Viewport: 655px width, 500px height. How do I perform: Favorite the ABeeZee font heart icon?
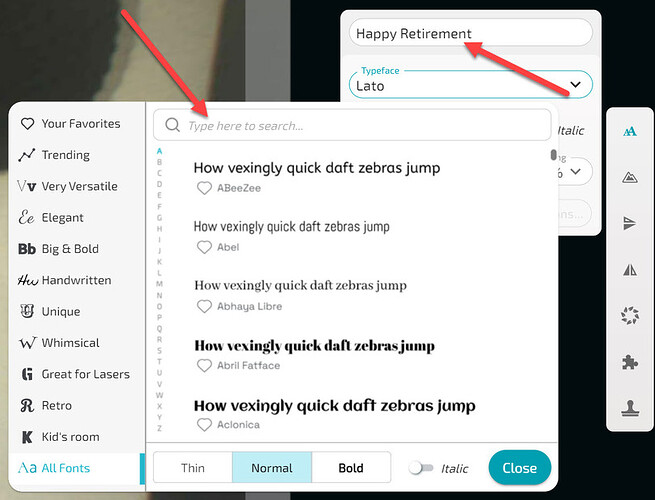pyautogui.click(x=204, y=188)
